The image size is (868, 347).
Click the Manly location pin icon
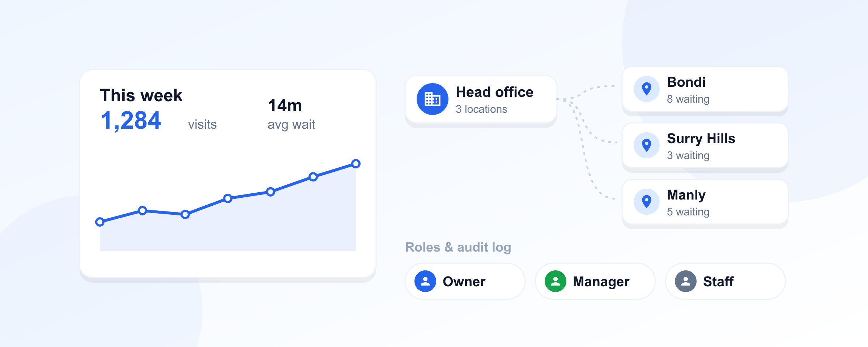pos(647,202)
